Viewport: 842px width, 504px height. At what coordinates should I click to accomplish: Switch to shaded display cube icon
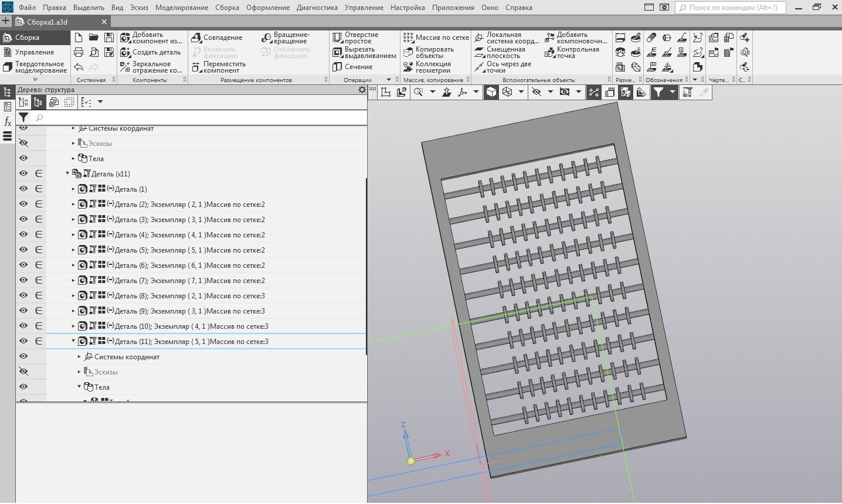coord(491,92)
